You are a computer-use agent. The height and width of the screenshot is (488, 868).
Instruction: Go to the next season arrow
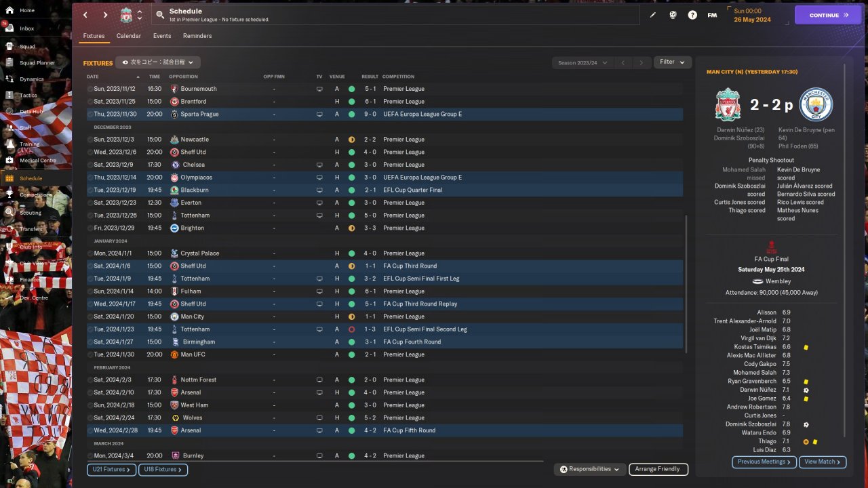(x=642, y=62)
